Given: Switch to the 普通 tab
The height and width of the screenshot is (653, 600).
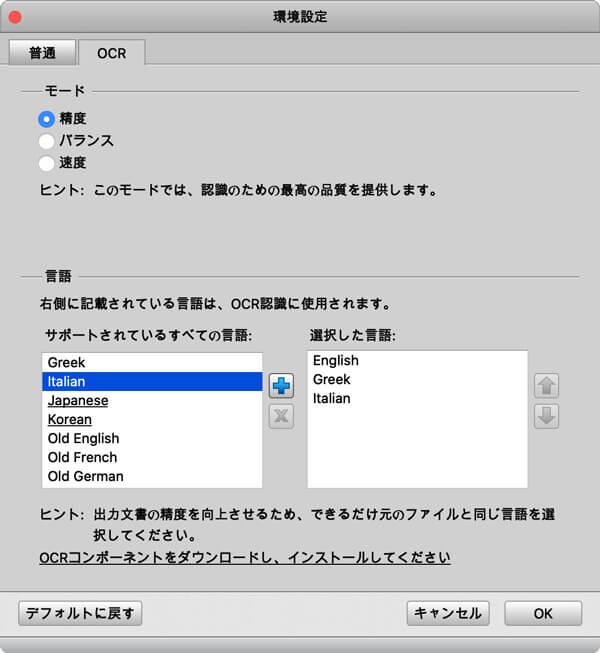Looking at the screenshot, I should click(x=42, y=53).
